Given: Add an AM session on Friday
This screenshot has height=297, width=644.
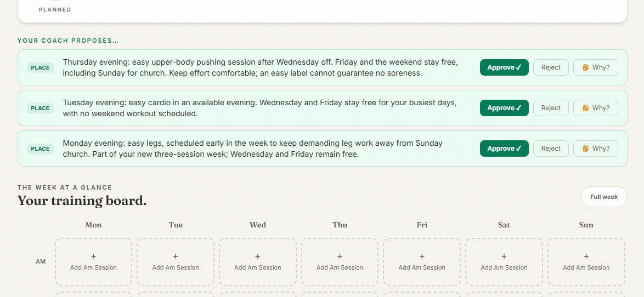Looking at the screenshot, I should [422, 262].
